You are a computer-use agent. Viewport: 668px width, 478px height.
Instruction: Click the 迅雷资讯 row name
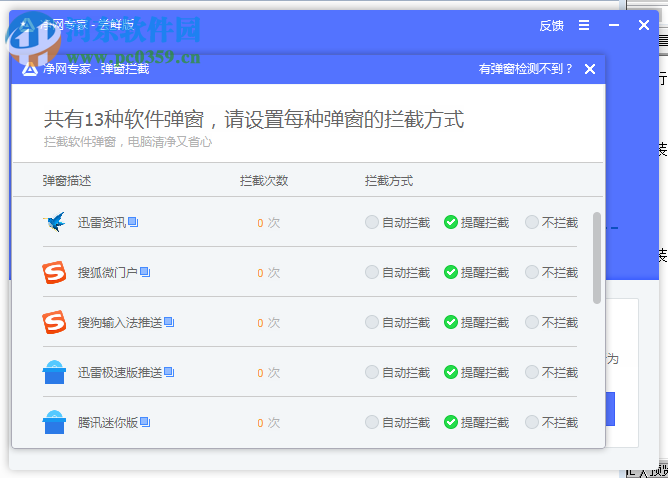(102, 222)
